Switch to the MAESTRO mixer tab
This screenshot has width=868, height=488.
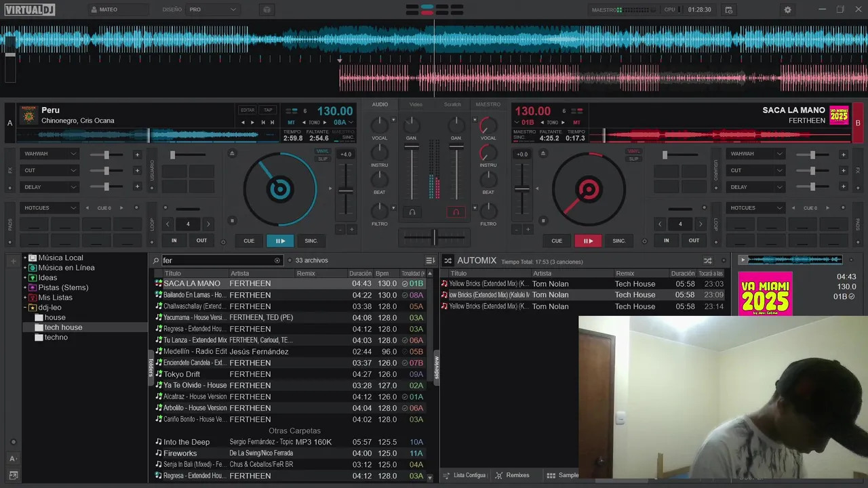point(488,104)
